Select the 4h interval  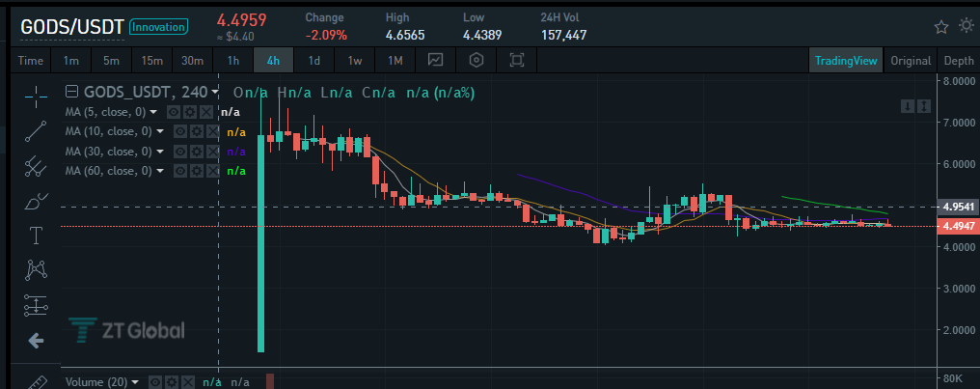[273, 61]
